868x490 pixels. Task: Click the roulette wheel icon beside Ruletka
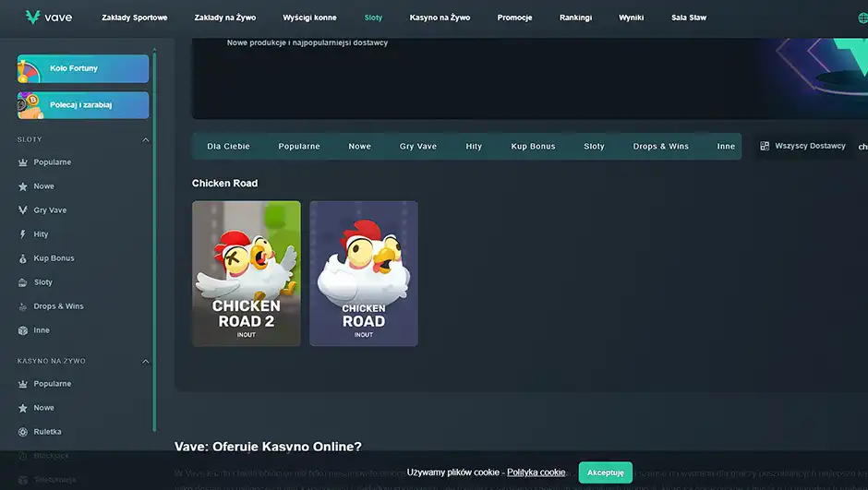click(23, 432)
